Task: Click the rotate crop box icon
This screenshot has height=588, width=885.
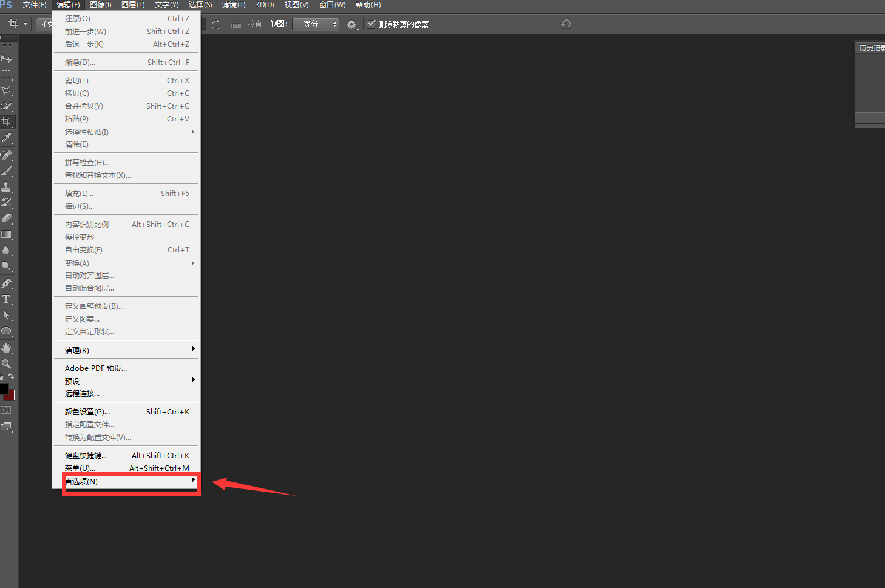Action: pos(216,24)
